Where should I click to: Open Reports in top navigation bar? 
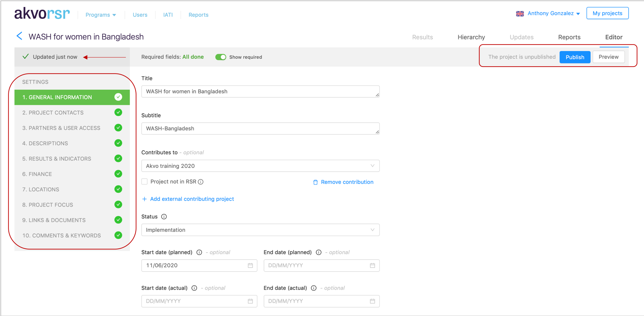(198, 15)
